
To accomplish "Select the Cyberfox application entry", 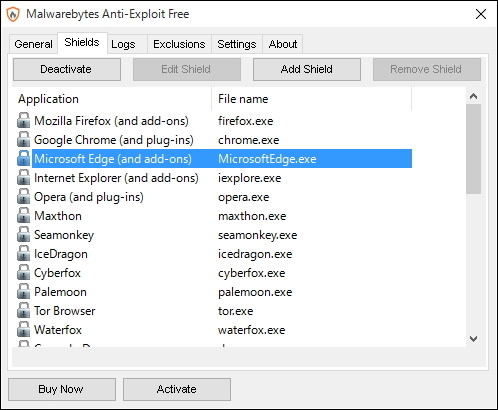I will click(x=57, y=273).
